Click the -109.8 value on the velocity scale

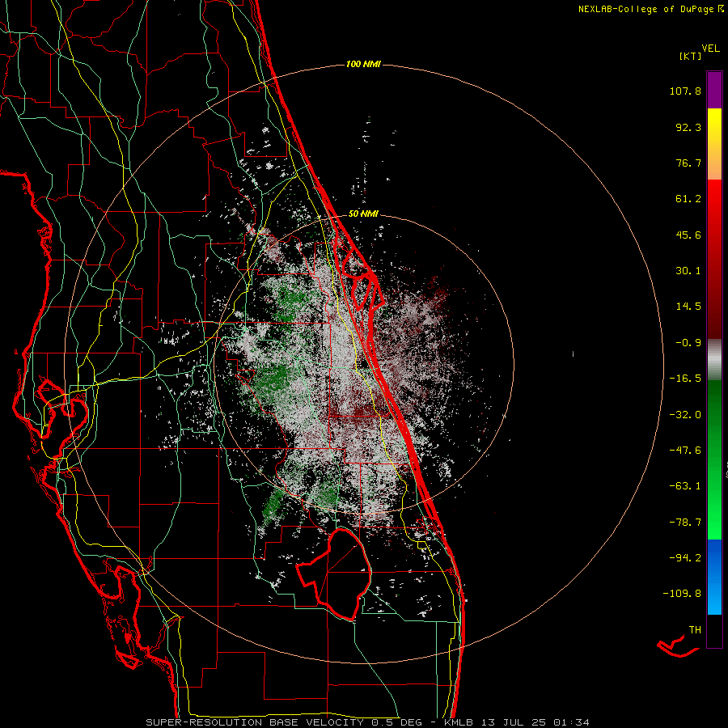click(x=682, y=594)
